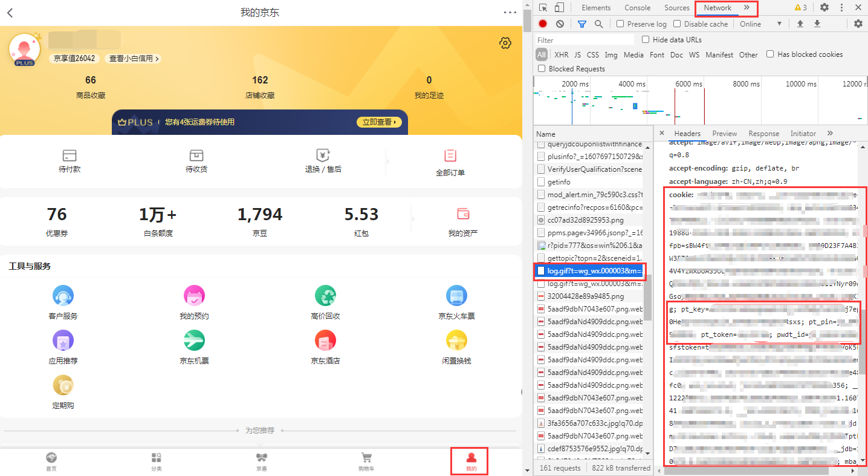This screenshot has height=476, width=868.
Task: Open 客户服务 customer service
Action: coord(63,302)
